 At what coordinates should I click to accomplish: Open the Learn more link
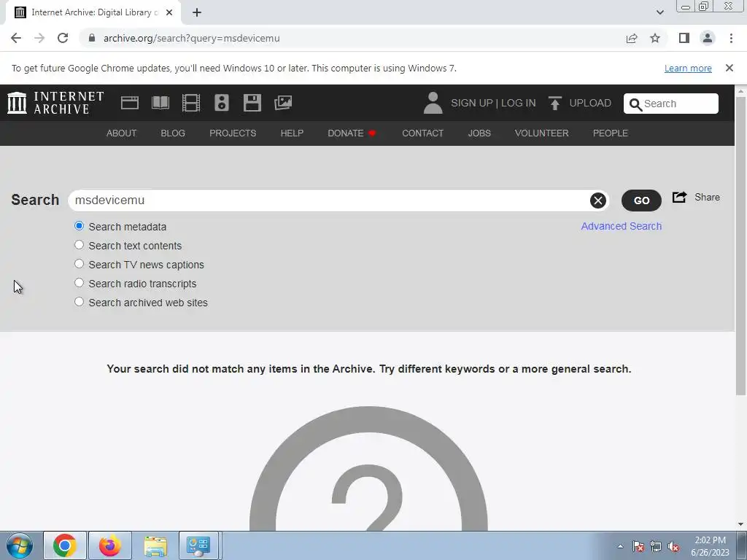(x=688, y=68)
